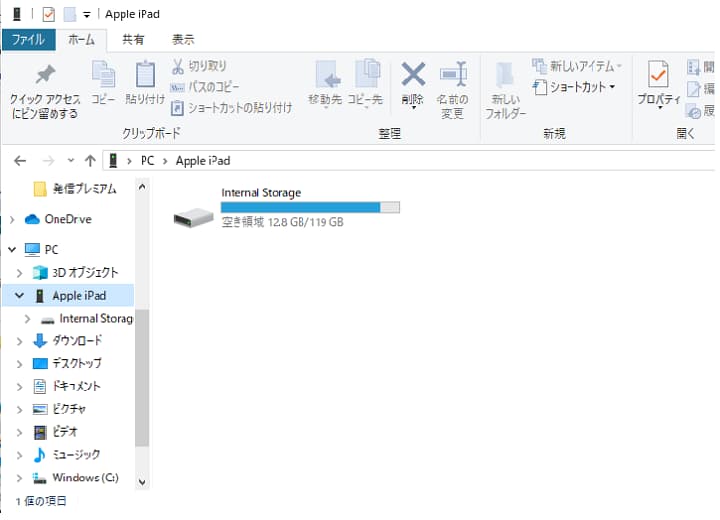Click navigation pane scroll down arrow
The image size is (720, 520).
pyautogui.click(x=142, y=482)
